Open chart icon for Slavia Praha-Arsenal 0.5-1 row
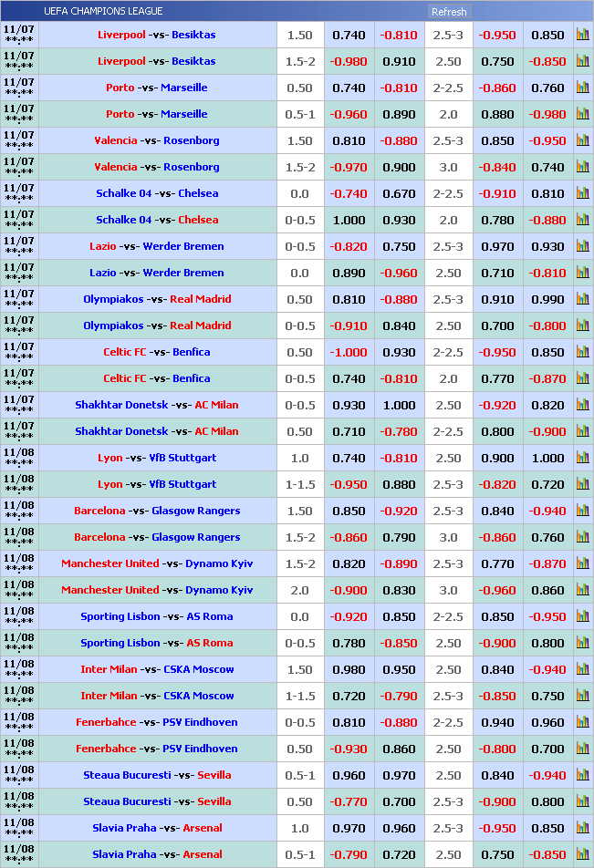Image resolution: width=594 pixels, height=868 pixels. [x=582, y=855]
